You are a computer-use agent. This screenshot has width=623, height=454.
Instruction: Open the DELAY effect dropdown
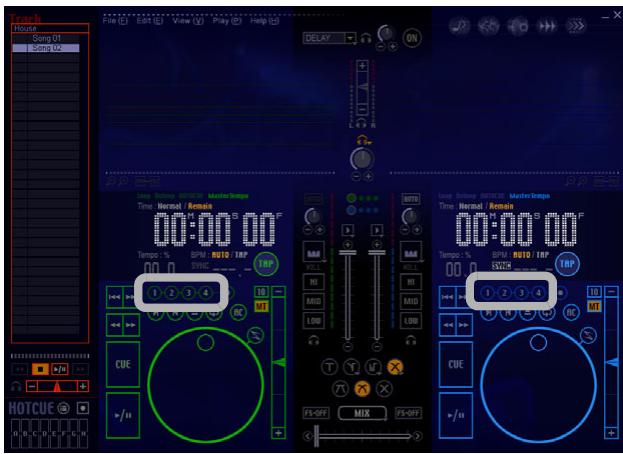click(x=350, y=38)
